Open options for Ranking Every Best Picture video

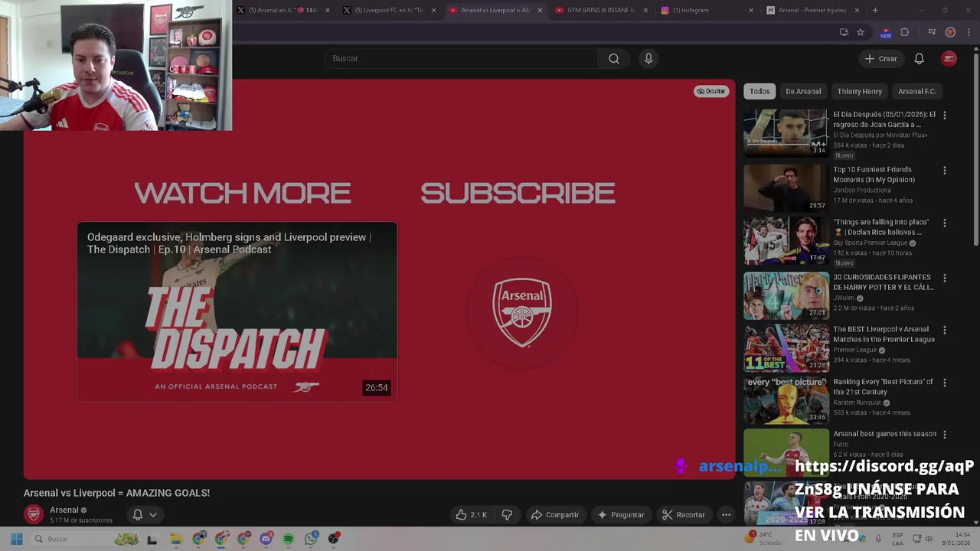pyautogui.click(x=944, y=382)
